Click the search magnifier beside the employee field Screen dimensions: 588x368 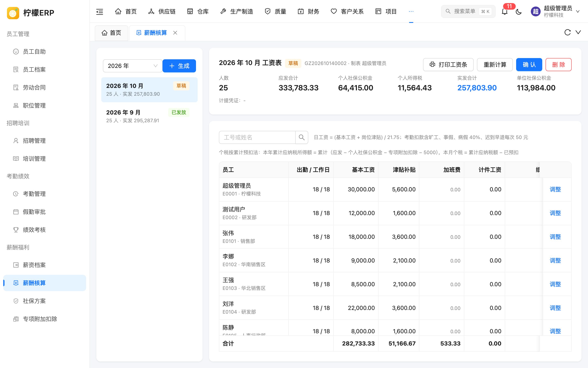(302, 137)
